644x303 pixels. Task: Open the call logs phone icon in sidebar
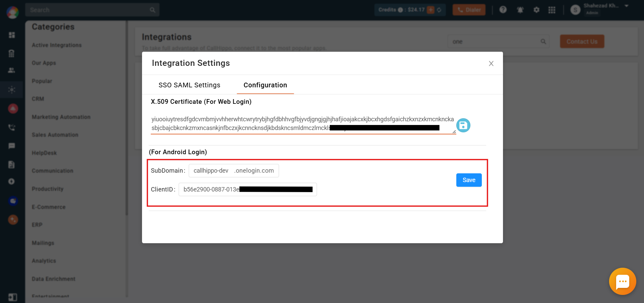[x=12, y=127]
